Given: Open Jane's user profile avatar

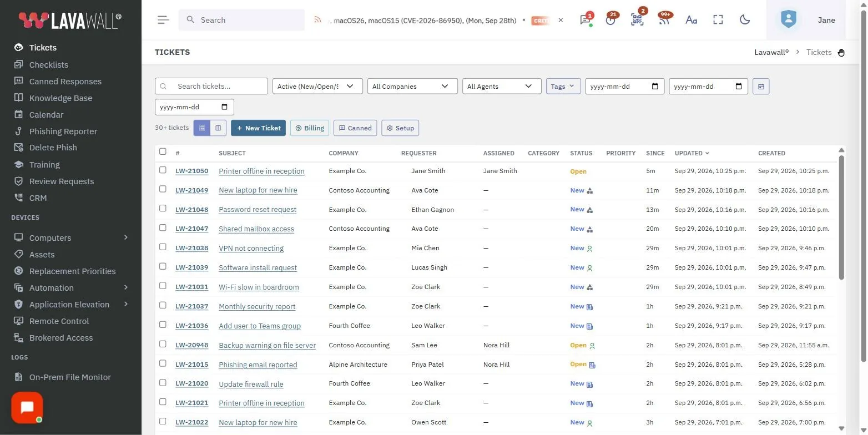Looking at the screenshot, I should click(788, 20).
